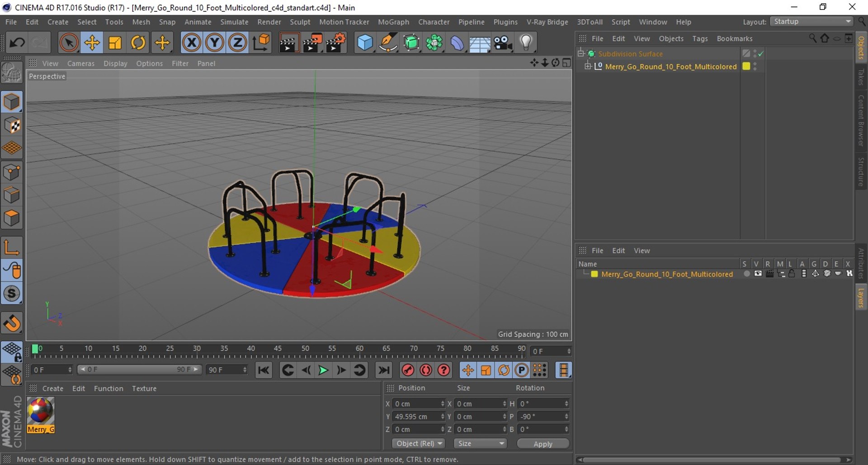Click Position Y value stepper arrows
The width and height of the screenshot is (868, 465).
(443, 417)
